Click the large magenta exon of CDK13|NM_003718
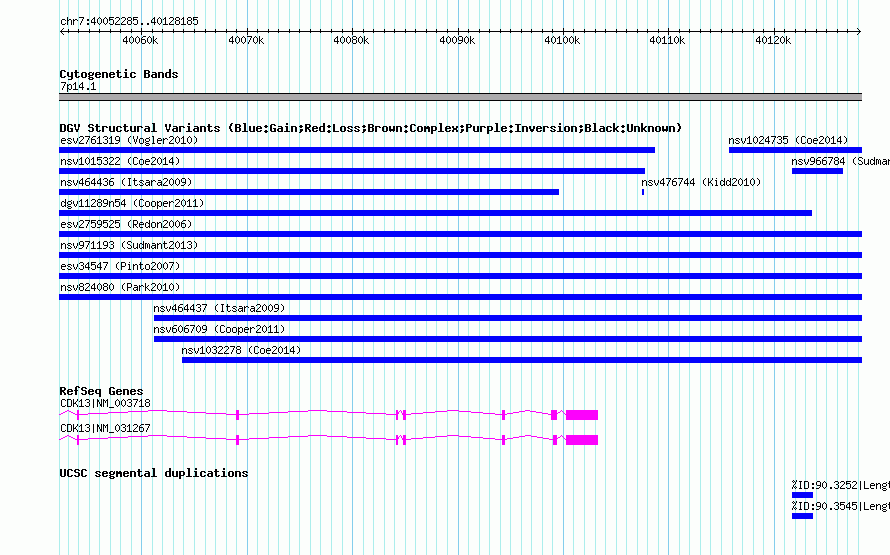Image resolution: width=890 pixels, height=555 pixels. (x=582, y=415)
